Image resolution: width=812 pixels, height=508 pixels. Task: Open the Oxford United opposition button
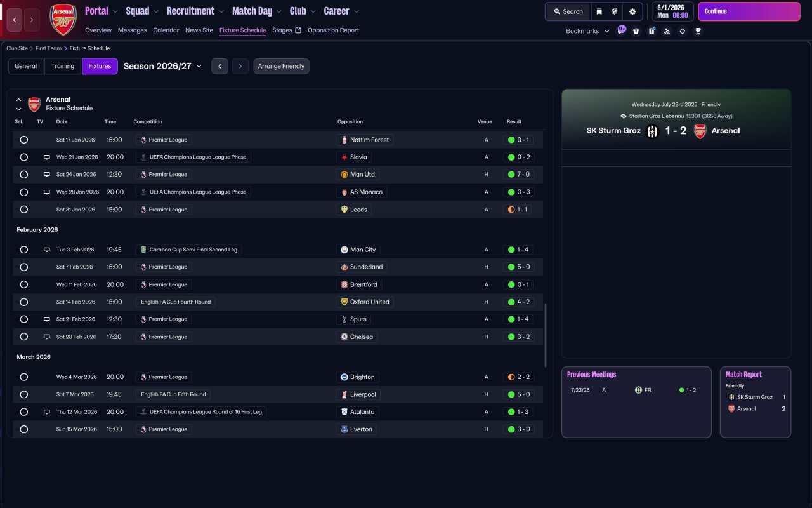pos(365,302)
